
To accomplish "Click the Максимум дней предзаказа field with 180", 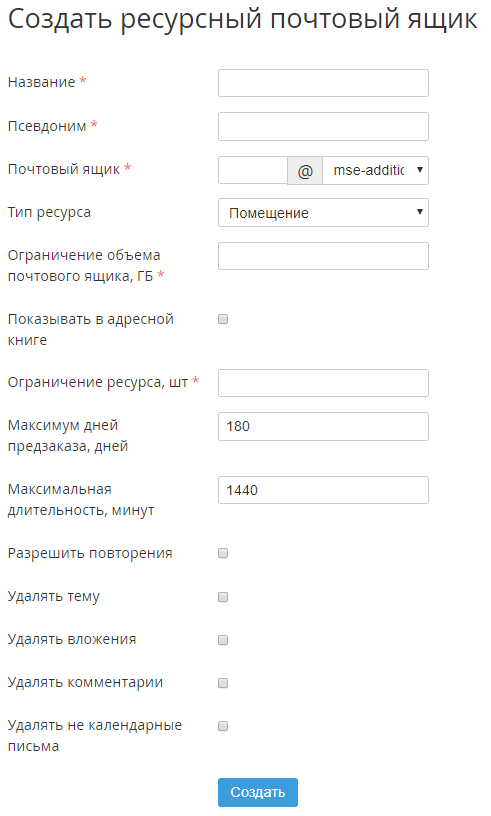I will (323, 426).
